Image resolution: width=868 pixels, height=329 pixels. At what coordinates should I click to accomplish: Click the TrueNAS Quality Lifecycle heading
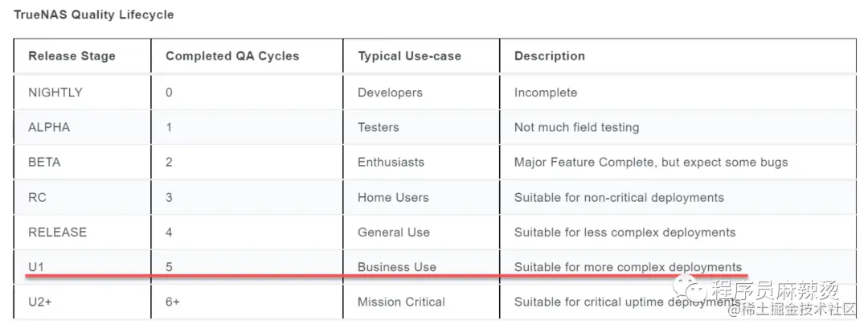tap(93, 15)
